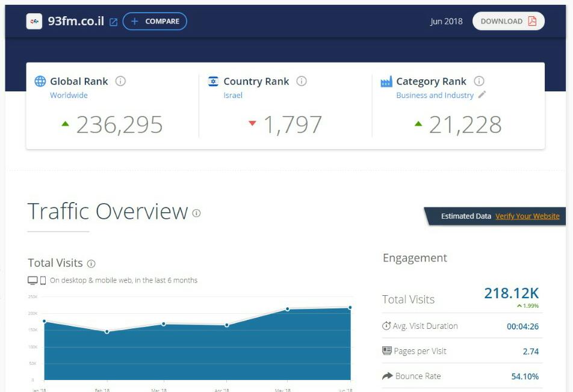The height and width of the screenshot is (392, 573).
Task: Open the Israel country link
Action: pos(233,96)
